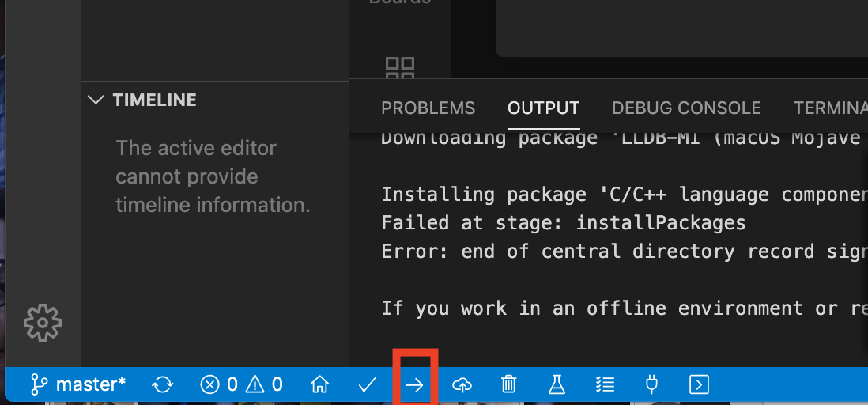868x405 pixels.
Task: Switch to the DEBUG CONSOLE tab
Action: 686,108
